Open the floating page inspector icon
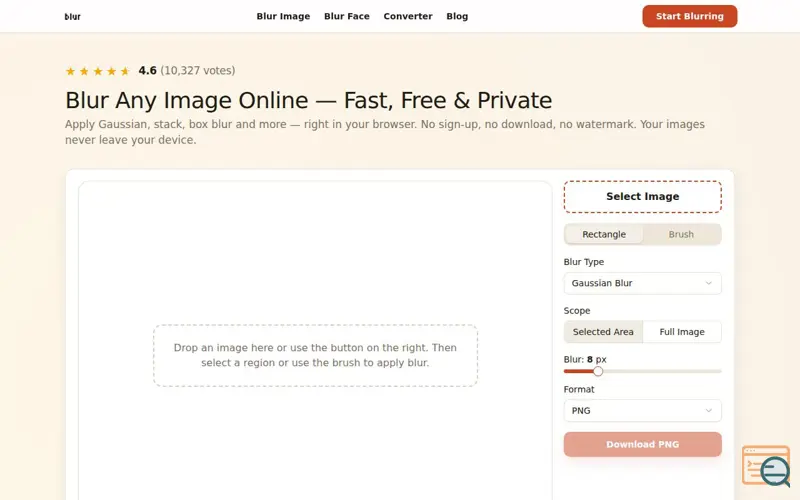 click(766, 466)
